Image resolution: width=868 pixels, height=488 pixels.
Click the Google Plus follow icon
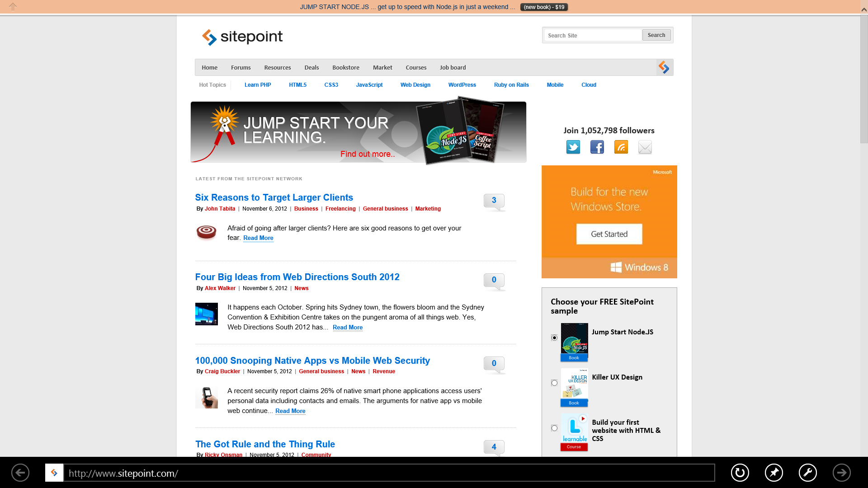(621, 146)
